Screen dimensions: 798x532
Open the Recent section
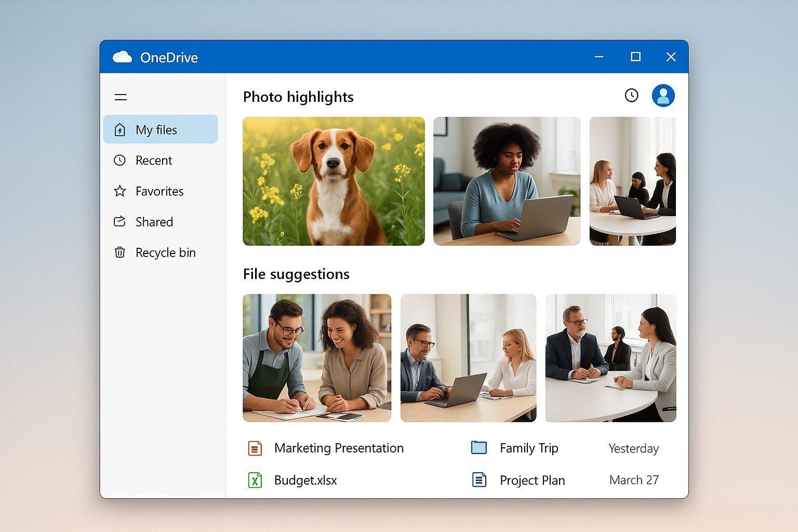point(155,160)
